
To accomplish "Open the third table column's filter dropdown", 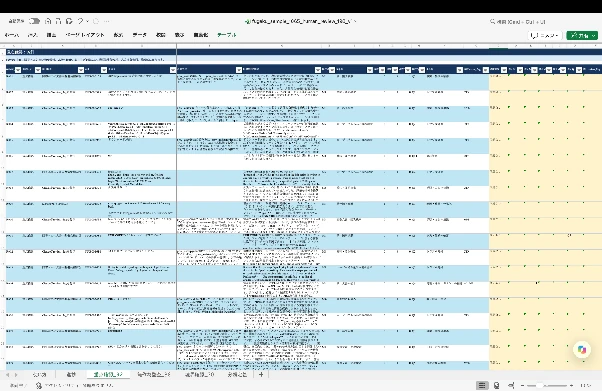I will pos(81,70).
